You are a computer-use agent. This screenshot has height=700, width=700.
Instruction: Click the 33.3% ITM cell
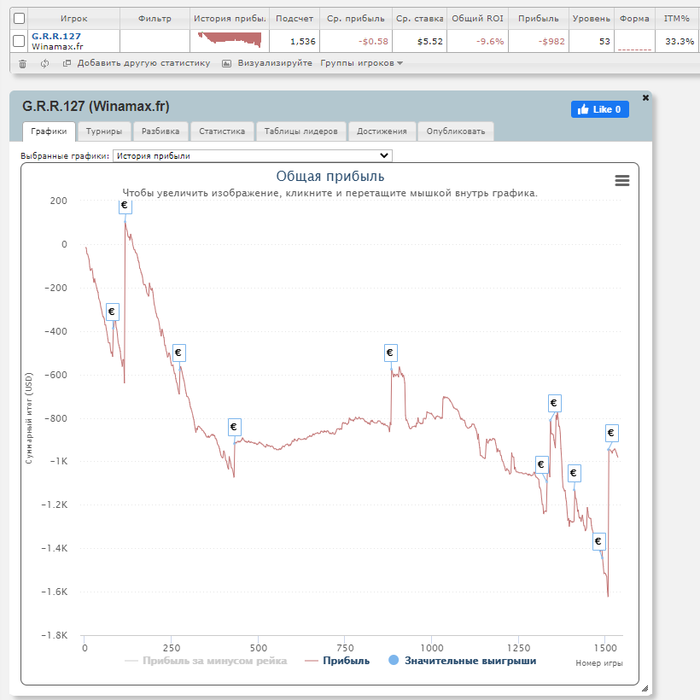click(679, 42)
